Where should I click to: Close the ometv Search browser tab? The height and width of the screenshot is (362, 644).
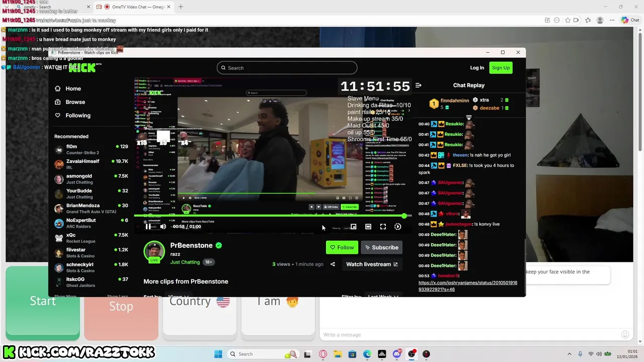tap(89, 7)
